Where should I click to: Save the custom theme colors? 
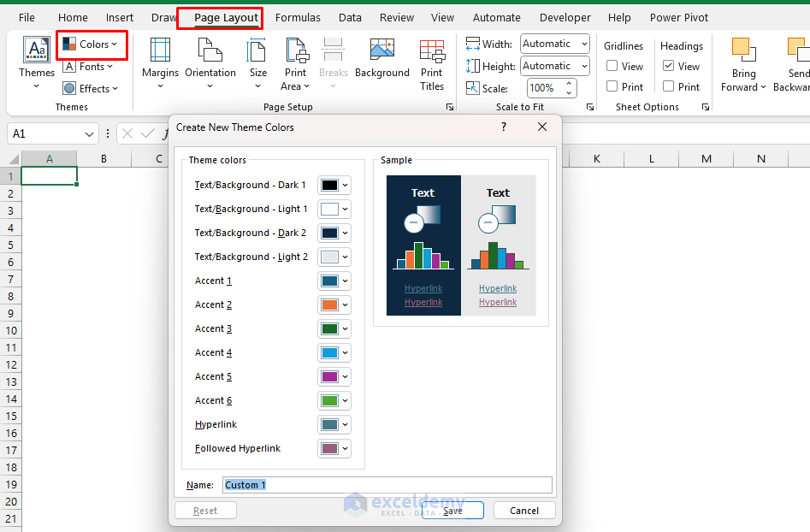point(452,510)
